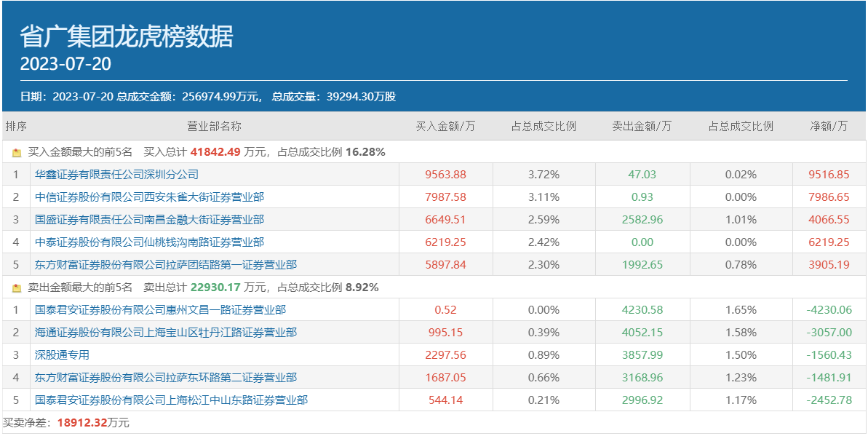Click net amount 3905.19

coord(829,265)
